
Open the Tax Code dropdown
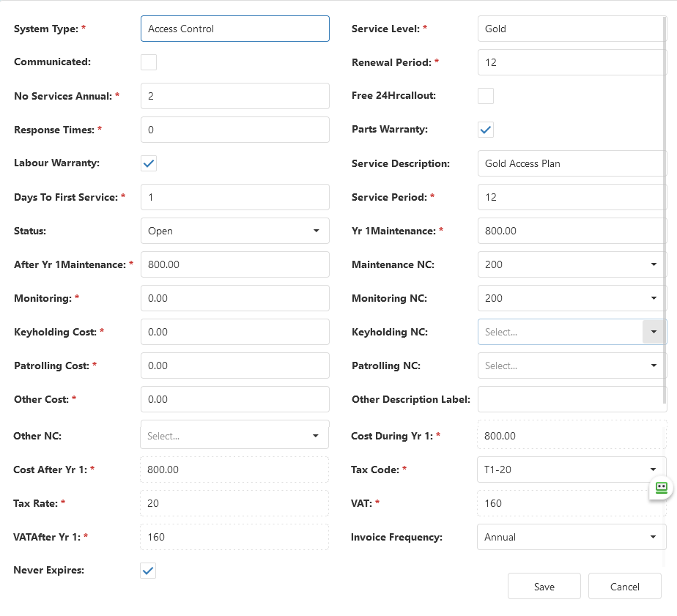(571, 470)
